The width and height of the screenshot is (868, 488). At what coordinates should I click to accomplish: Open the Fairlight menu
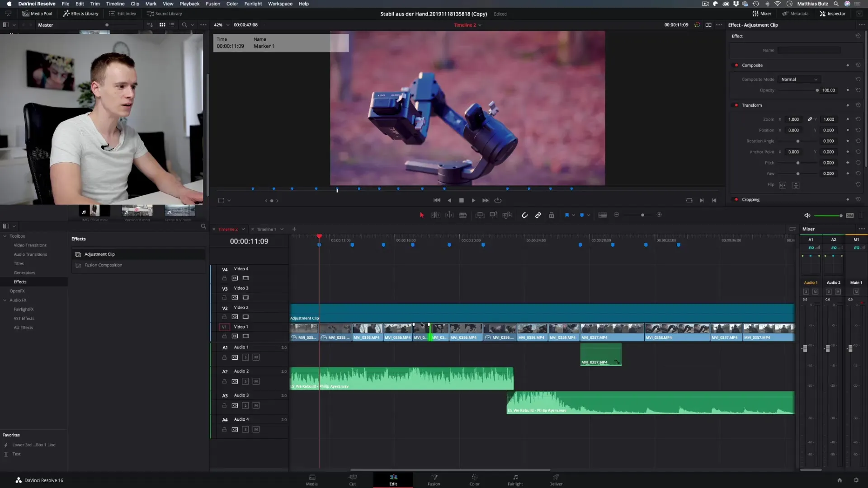pyautogui.click(x=253, y=4)
